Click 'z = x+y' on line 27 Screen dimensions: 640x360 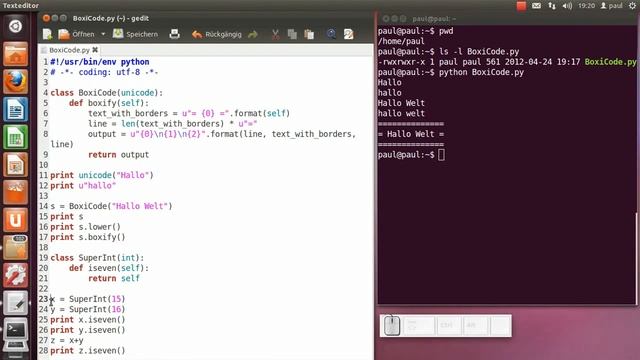tap(67, 340)
